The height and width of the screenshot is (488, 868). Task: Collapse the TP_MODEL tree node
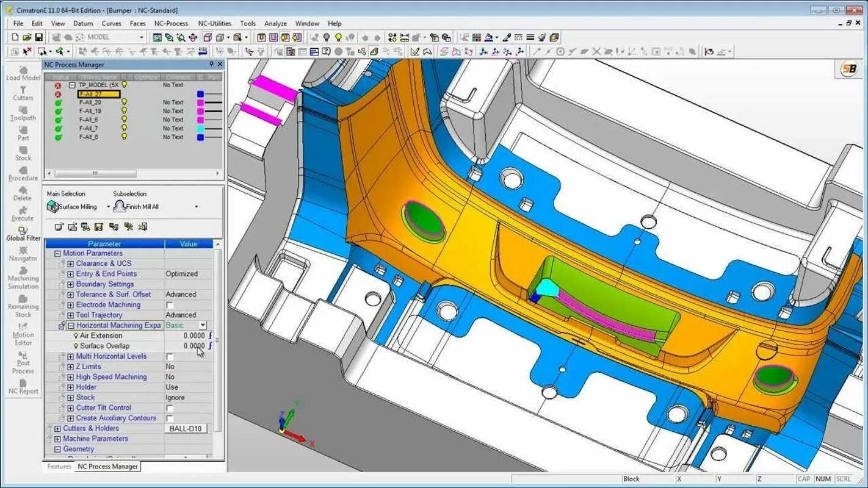[x=72, y=85]
